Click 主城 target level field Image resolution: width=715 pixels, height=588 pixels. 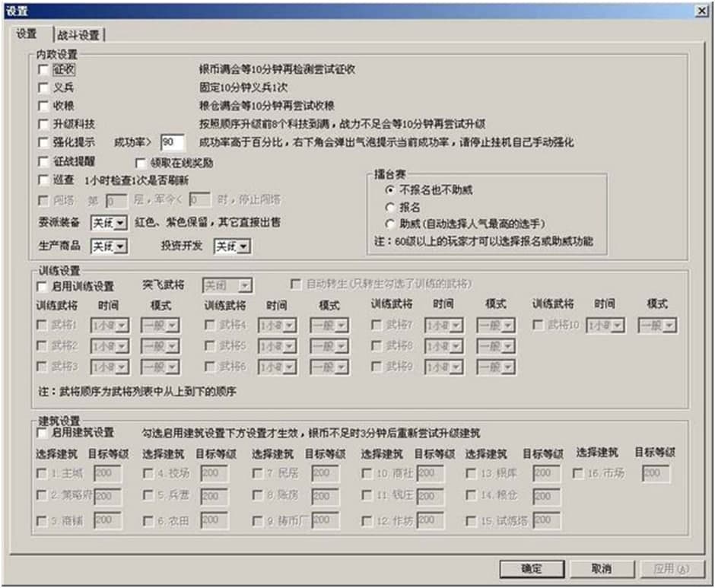(107, 473)
